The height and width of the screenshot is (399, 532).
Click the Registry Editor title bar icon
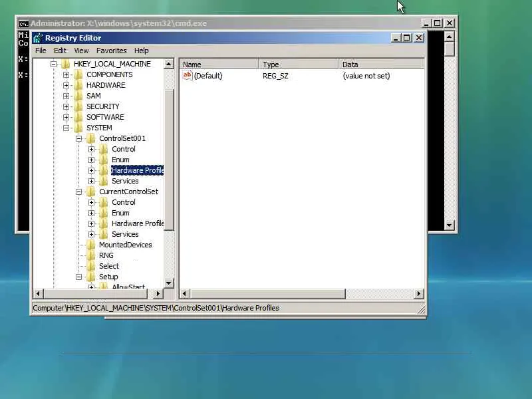[x=38, y=38]
